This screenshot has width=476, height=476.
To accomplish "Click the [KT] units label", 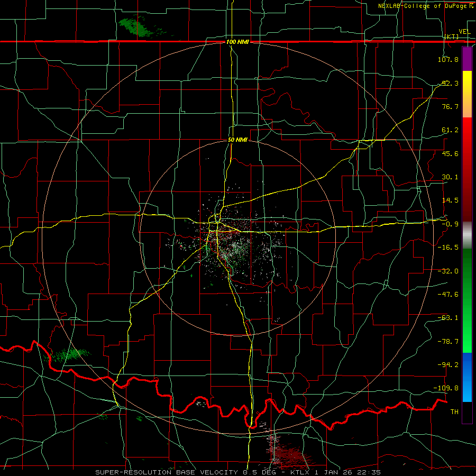I will 452,37.
